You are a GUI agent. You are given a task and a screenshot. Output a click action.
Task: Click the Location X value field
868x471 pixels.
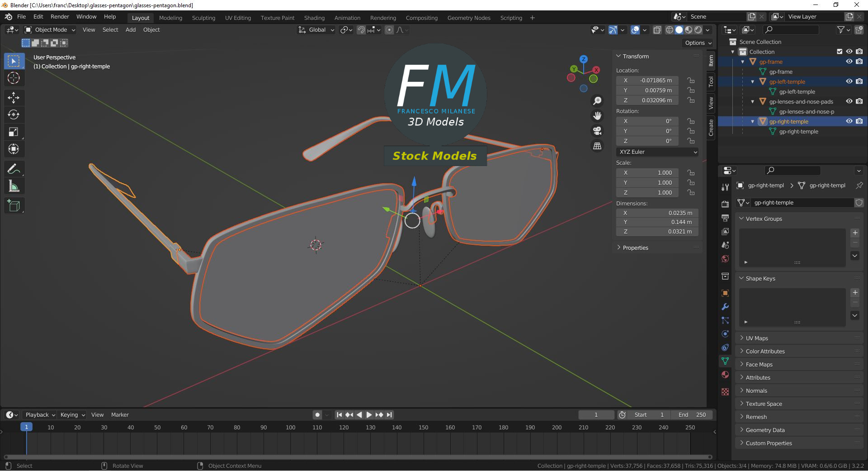click(x=647, y=81)
